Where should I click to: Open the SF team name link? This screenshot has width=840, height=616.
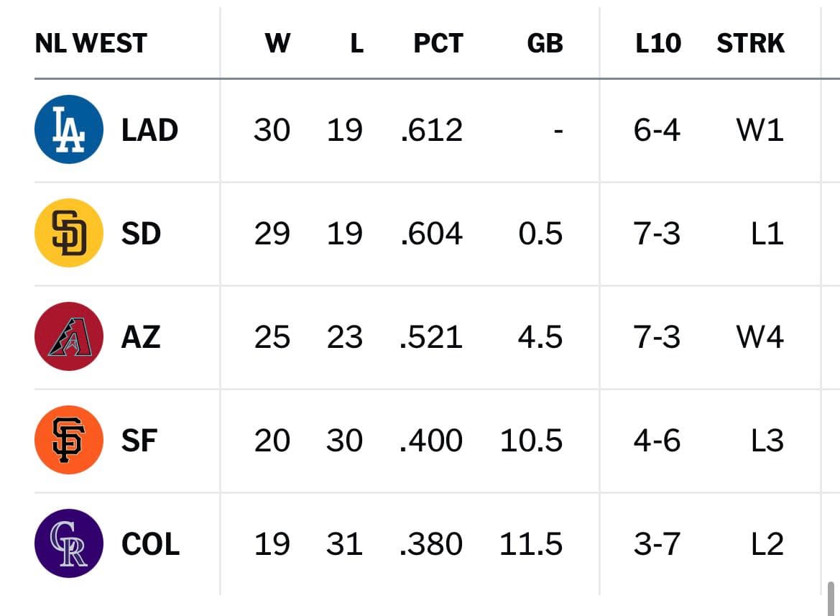[139, 441]
